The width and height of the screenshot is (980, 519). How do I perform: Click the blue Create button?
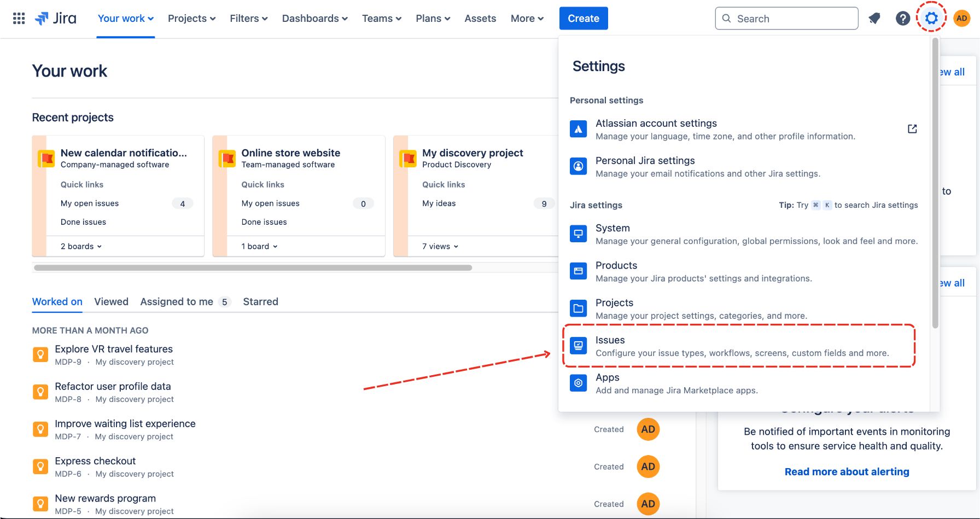(x=583, y=19)
